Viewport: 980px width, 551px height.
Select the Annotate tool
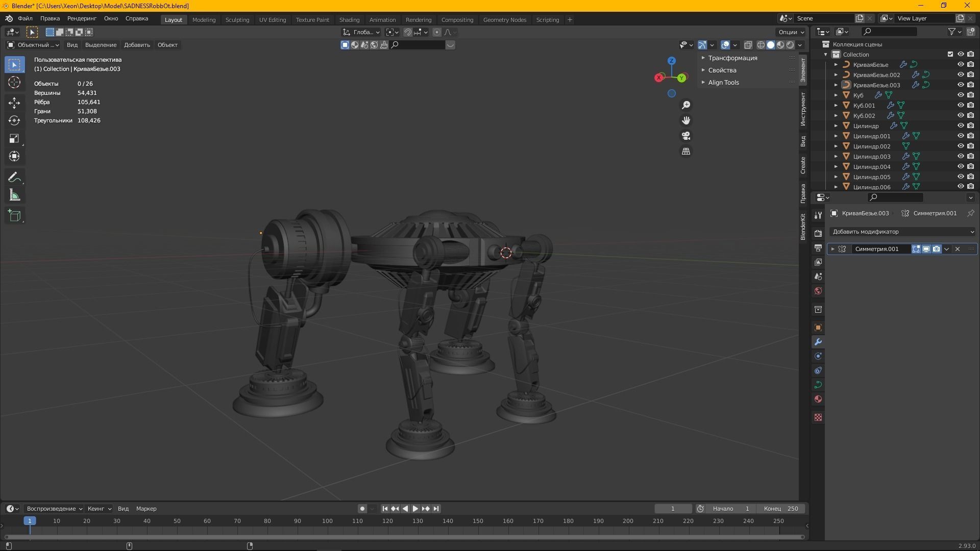point(14,177)
